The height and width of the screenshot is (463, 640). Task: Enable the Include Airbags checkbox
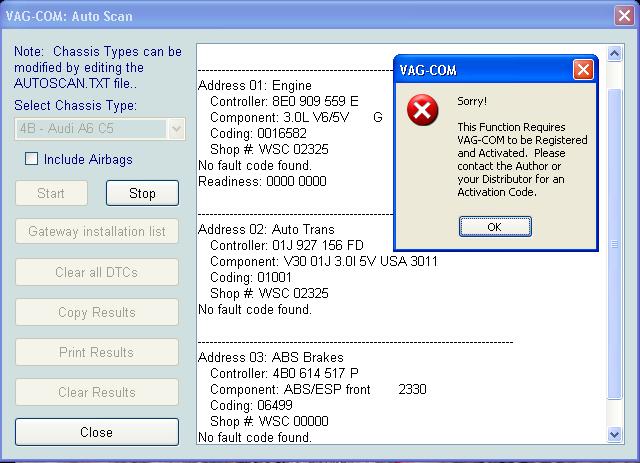[32, 159]
